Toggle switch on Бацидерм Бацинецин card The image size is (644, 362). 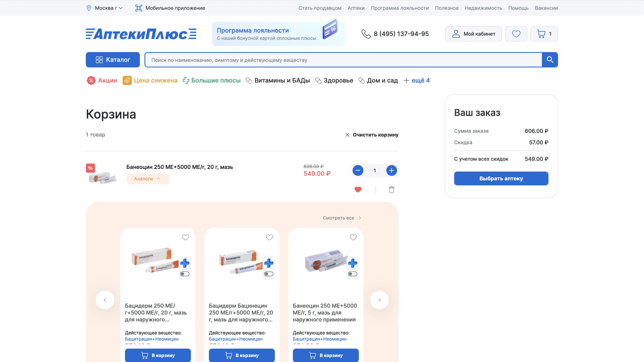pyautogui.click(x=269, y=274)
